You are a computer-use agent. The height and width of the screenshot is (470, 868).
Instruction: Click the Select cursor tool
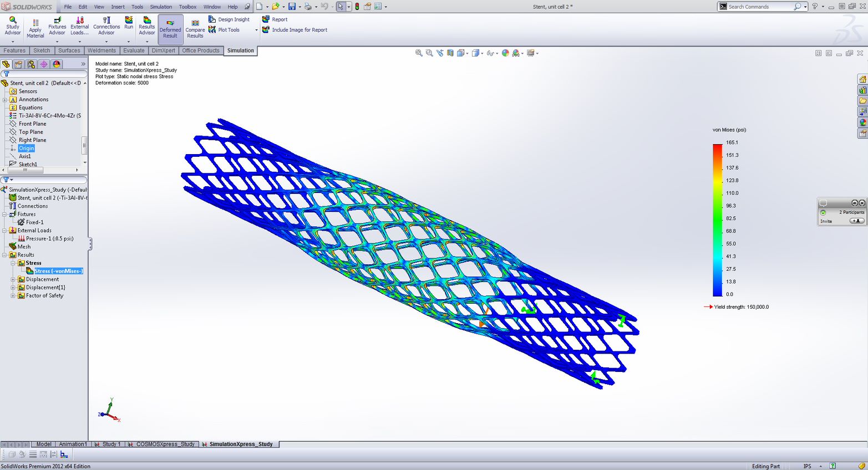[341, 7]
